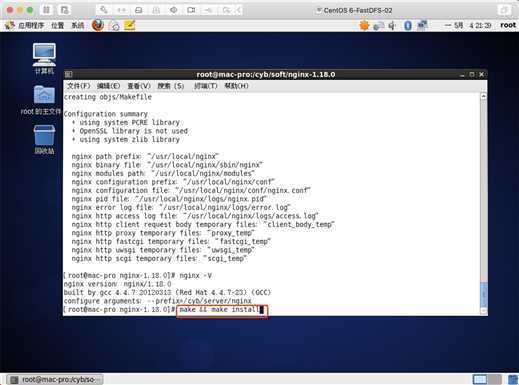
Task: Click the orange update notifier tray icon
Action: [364, 25]
